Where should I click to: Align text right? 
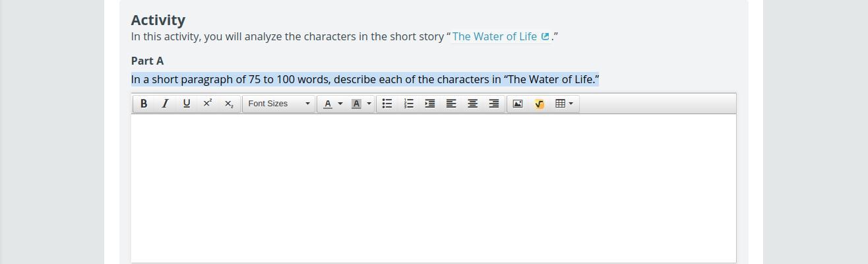(x=493, y=104)
